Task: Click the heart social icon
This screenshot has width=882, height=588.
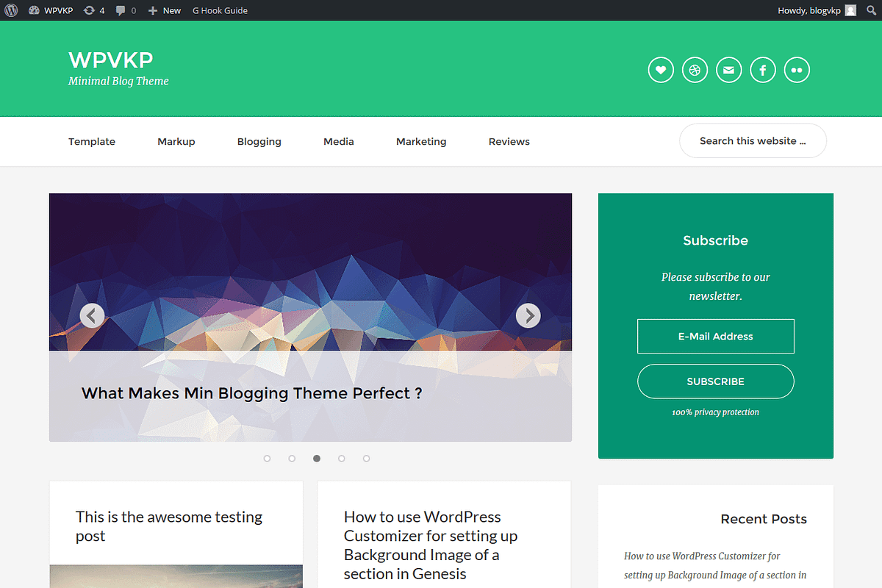Action: (661, 70)
